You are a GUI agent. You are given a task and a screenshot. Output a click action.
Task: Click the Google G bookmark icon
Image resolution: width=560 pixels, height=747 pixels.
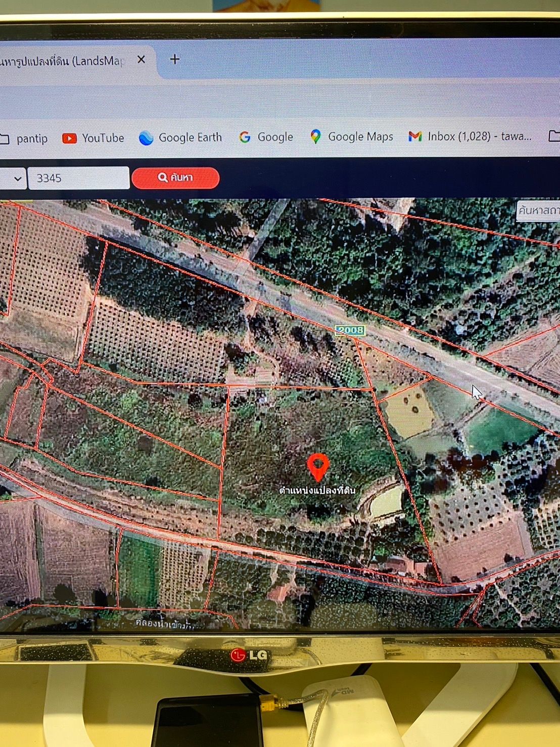click(245, 137)
